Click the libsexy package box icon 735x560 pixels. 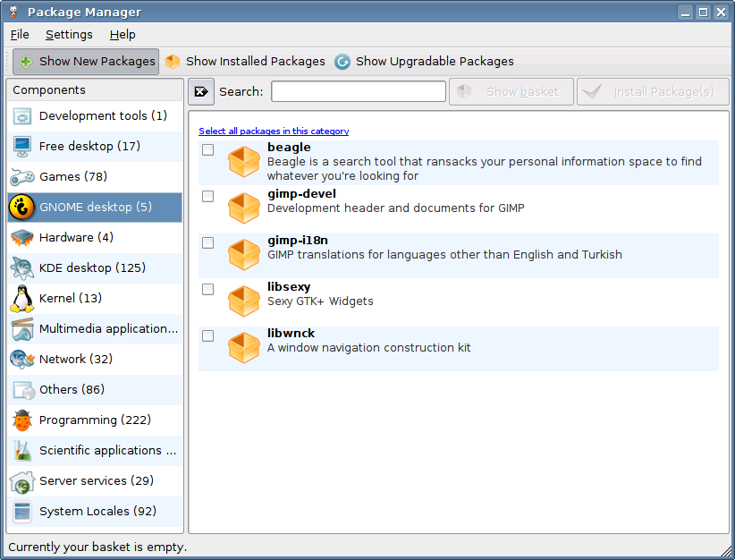pos(244,301)
